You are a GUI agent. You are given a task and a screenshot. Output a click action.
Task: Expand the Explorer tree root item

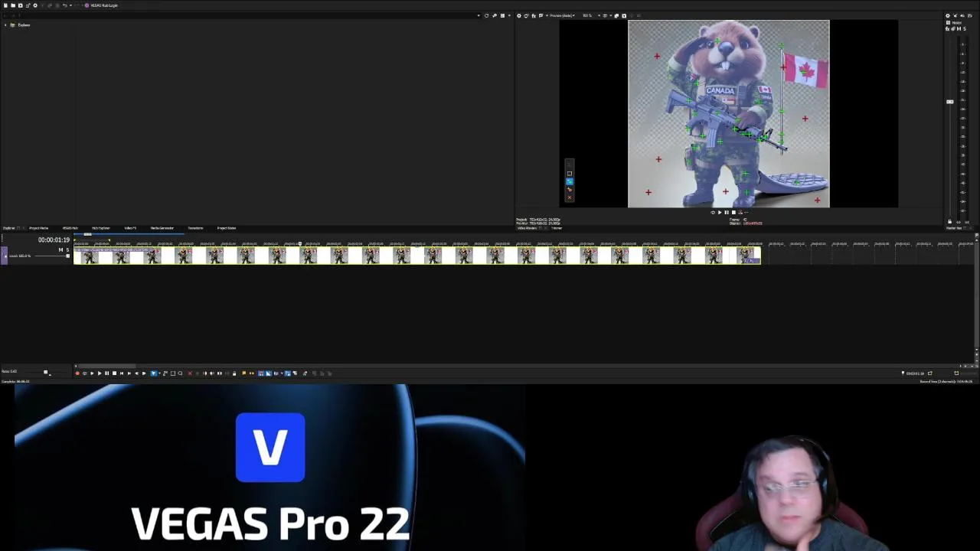click(5, 25)
